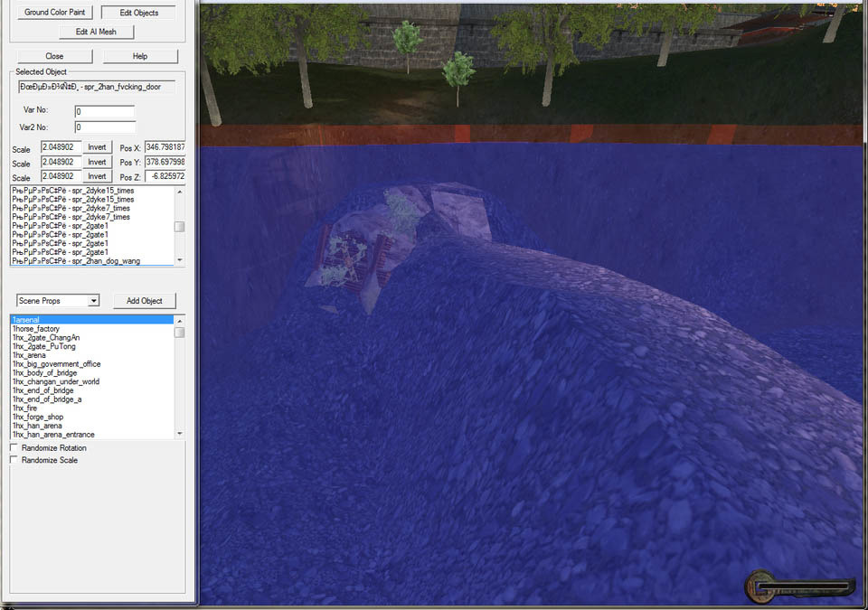Click the placed objects list scroll-down arrow

[180, 260]
